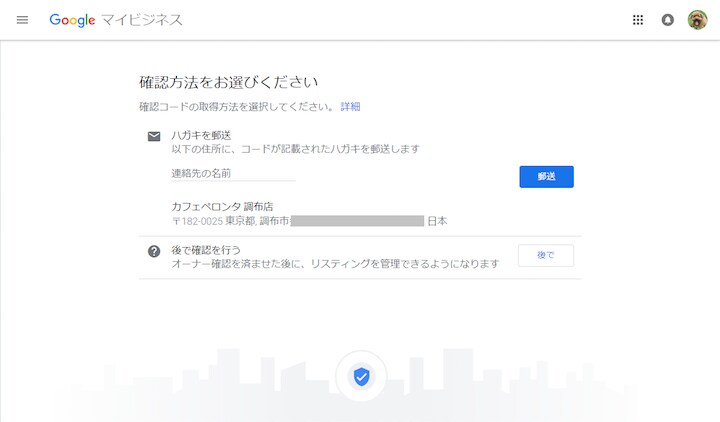Open the Google apps grid

tap(638, 20)
